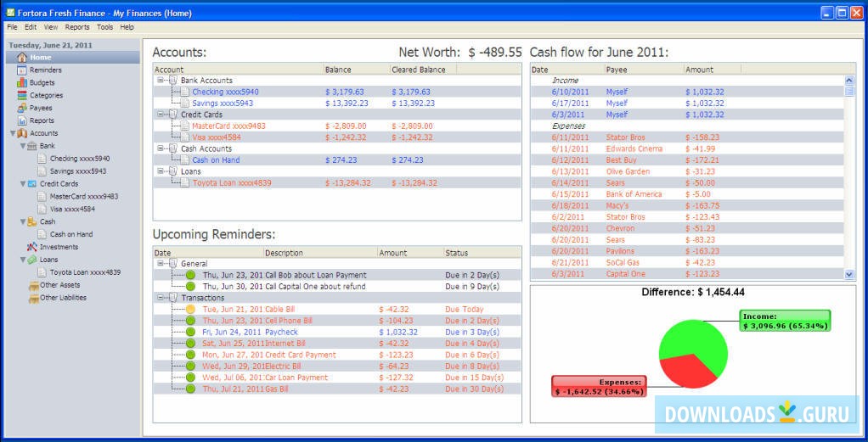Select Checking xxxx5940 in Accounts table

pos(336,92)
